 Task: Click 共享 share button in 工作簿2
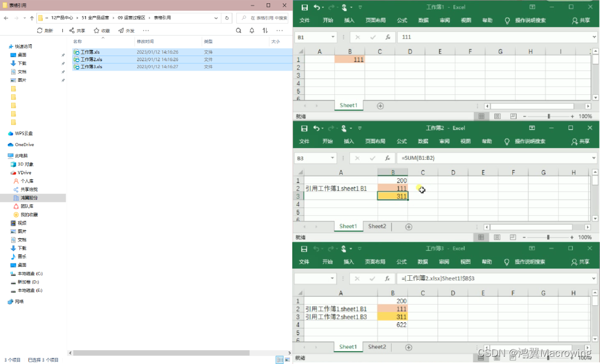pos(581,141)
